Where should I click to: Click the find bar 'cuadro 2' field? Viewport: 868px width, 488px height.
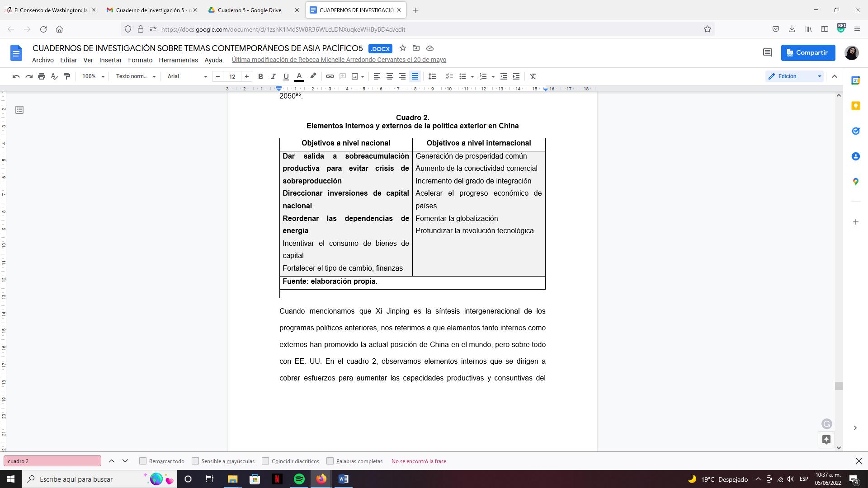point(52,461)
